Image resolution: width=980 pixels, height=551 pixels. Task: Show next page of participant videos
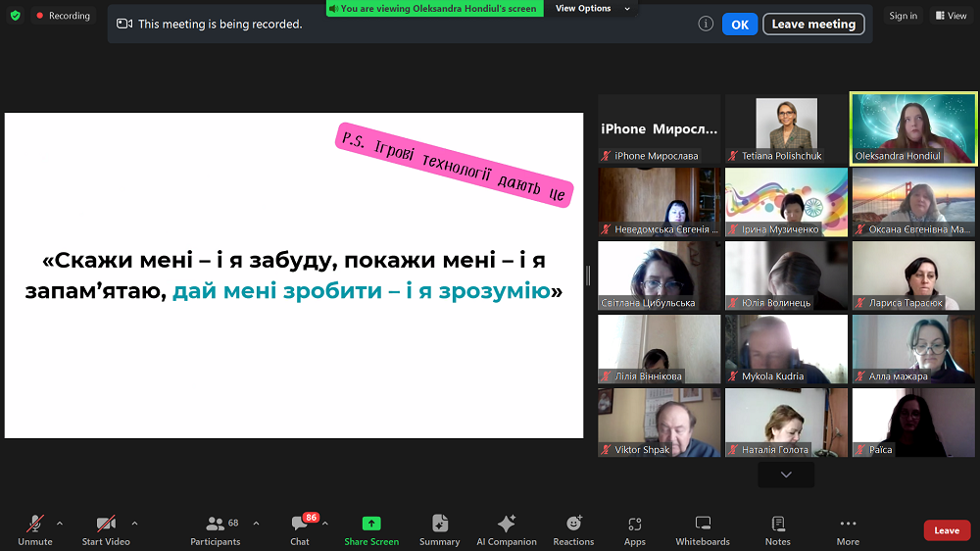coord(786,475)
